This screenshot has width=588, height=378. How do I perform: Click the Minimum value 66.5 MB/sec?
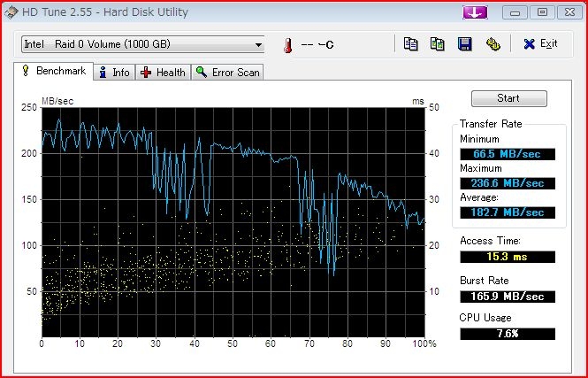(508, 154)
